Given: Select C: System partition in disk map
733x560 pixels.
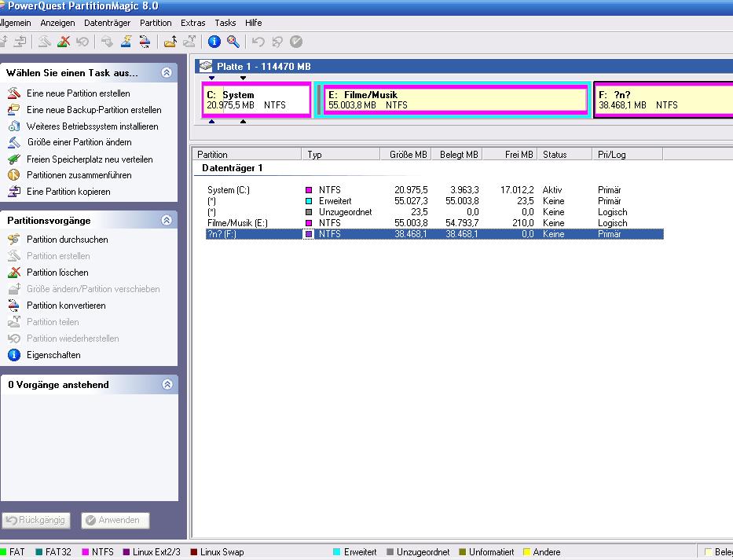Looking at the screenshot, I should [x=257, y=100].
